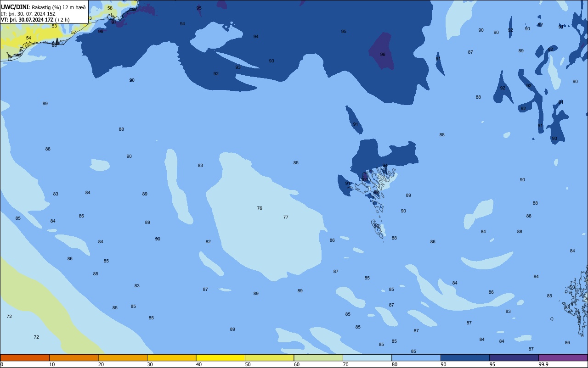Image resolution: width=588 pixels, height=368 pixels.
Task: Click the humidity value 82 on the map
Action: tap(208, 242)
